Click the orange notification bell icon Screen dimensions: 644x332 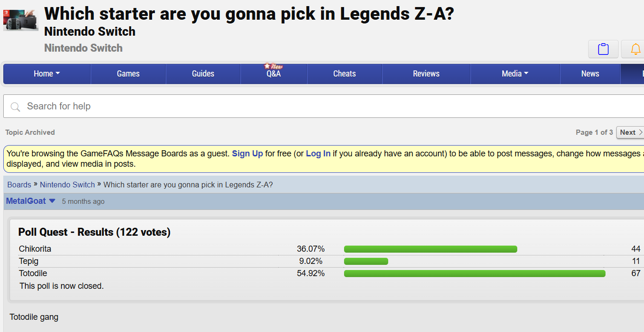[635, 49]
